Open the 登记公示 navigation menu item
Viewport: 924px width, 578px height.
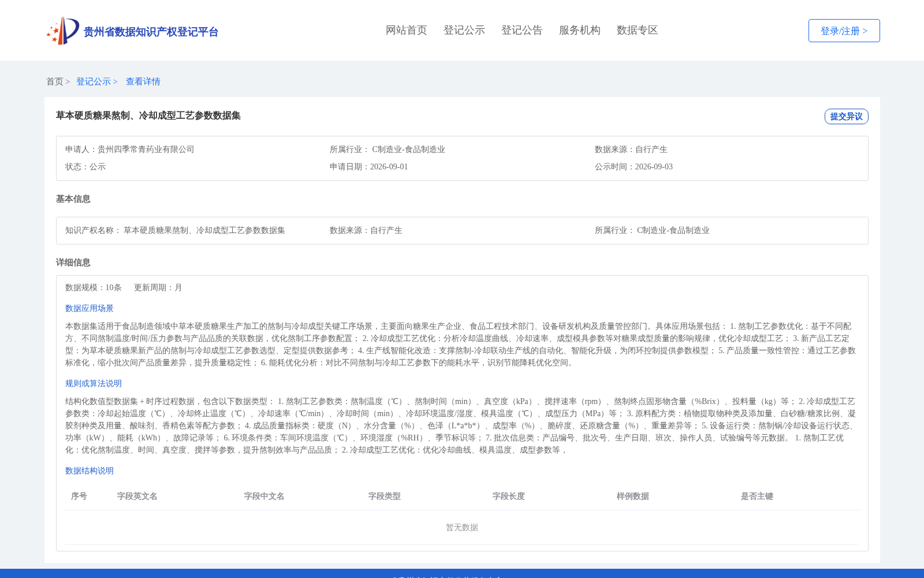click(x=464, y=30)
